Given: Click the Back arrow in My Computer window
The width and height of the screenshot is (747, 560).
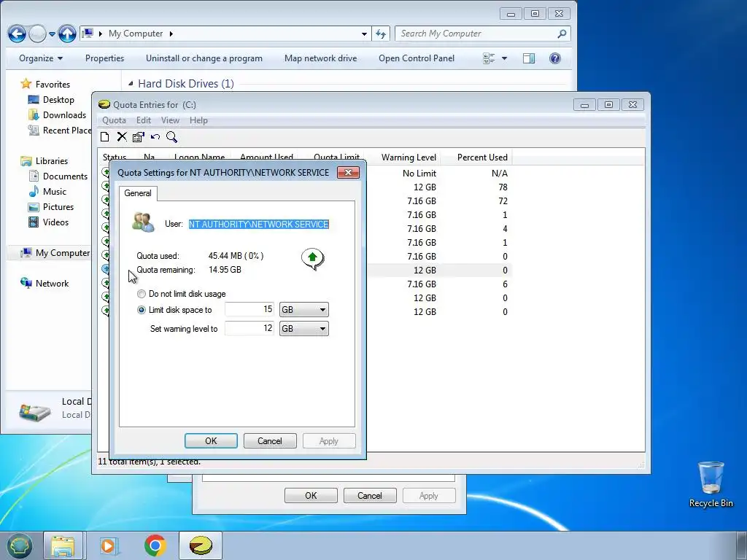Looking at the screenshot, I should [x=17, y=34].
